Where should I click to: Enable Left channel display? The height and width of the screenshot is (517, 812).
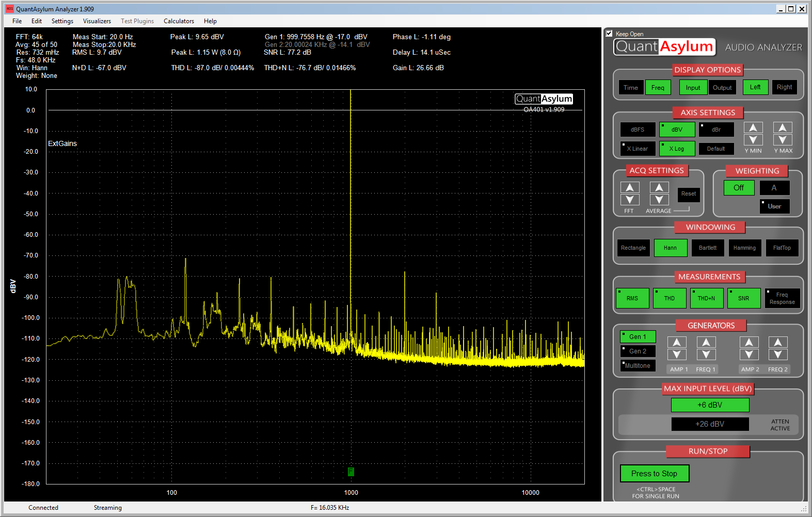755,87
